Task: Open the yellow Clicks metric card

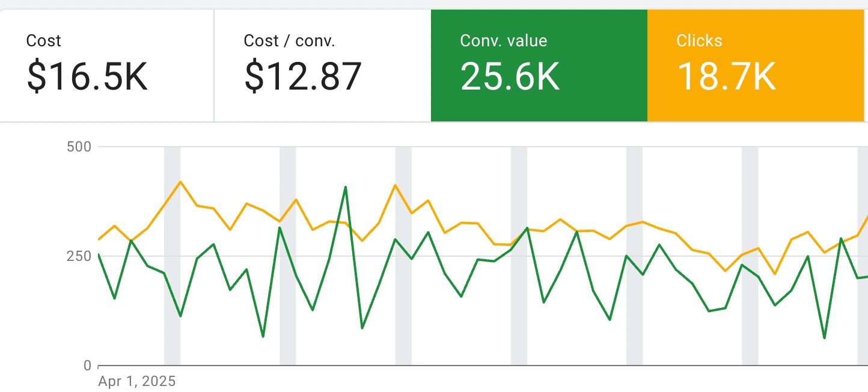Action: (x=755, y=65)
